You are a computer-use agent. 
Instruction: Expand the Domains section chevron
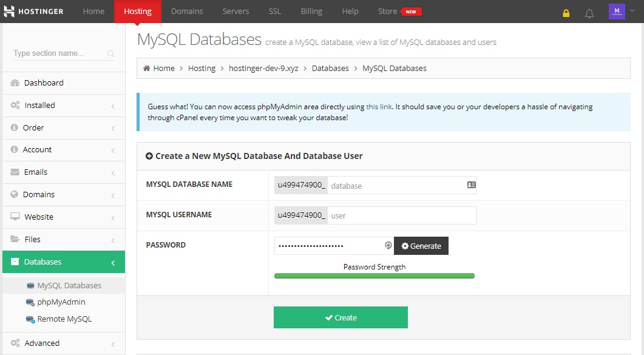click(x=113, y=195)
